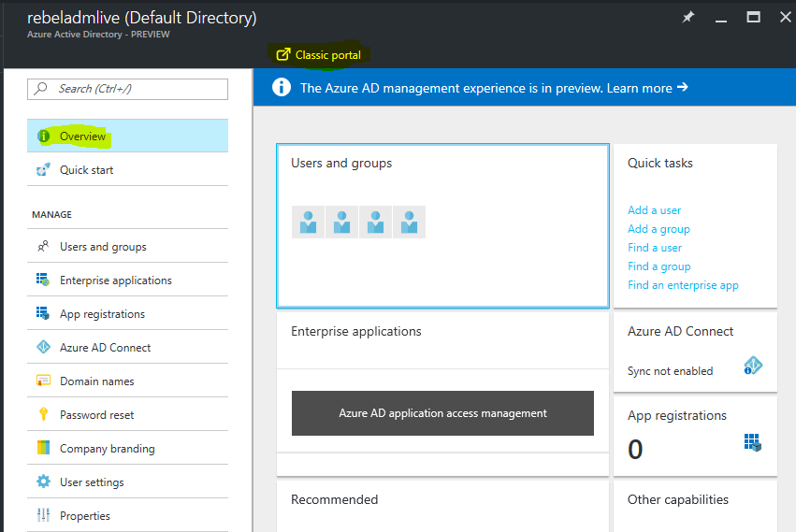
Task: Open User settings menu item
Action: [x=127, y=482]
